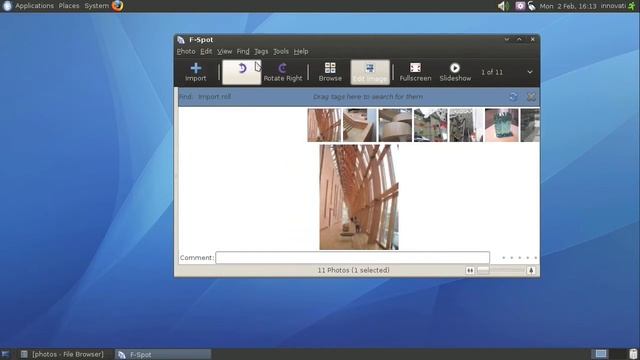Screen dimensions: 640x360
Task: Expand the toolbar overflow arrow
Action: click(530, 72)
